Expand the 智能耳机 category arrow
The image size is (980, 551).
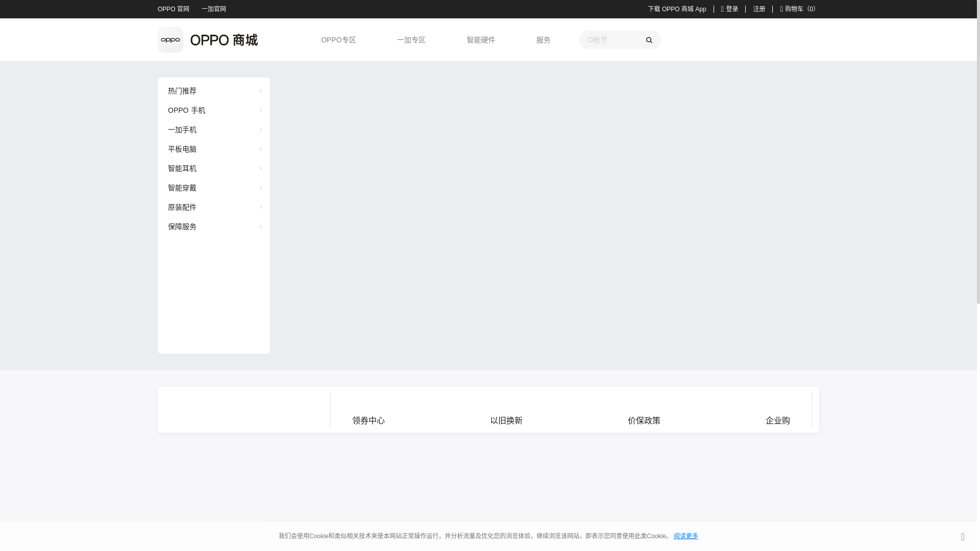[x=260, y=168]
